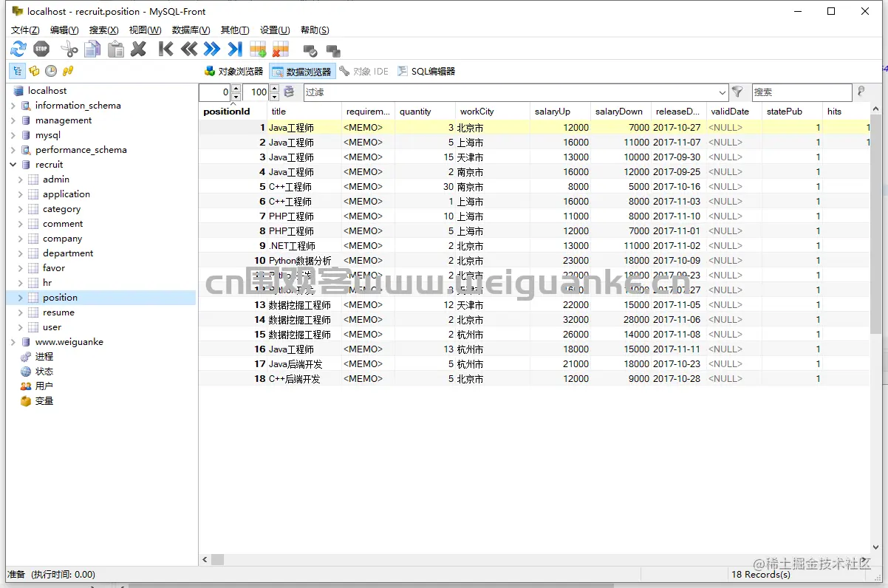
Task: Open the 数据库(V) menu
Action: pyautogui.click(x=191, y=30)
